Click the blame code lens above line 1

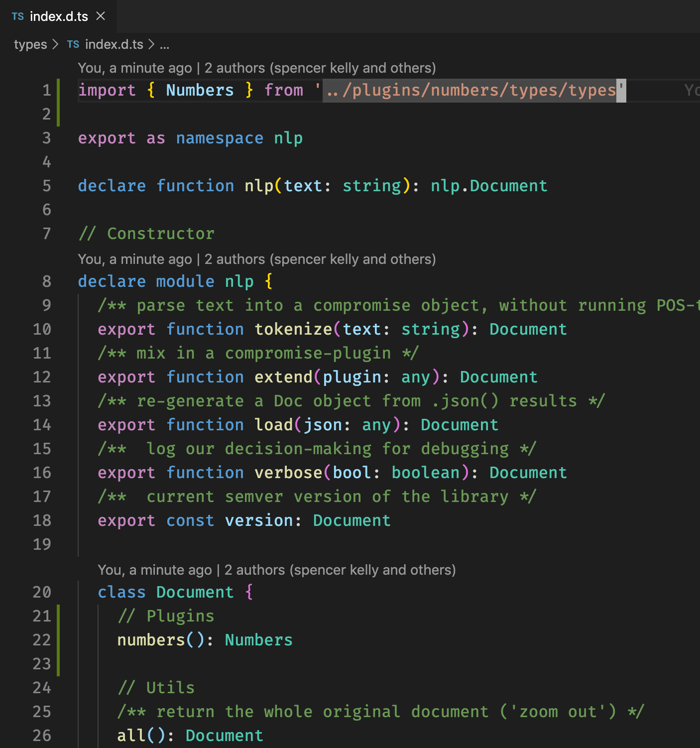coord(257,68)
